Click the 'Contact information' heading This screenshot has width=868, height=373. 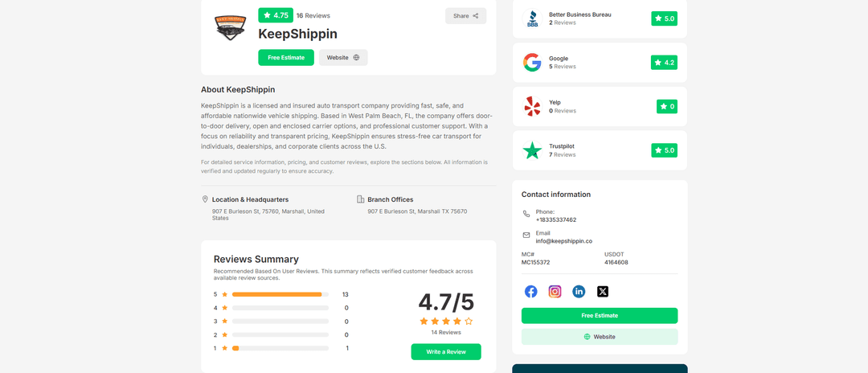556,195
